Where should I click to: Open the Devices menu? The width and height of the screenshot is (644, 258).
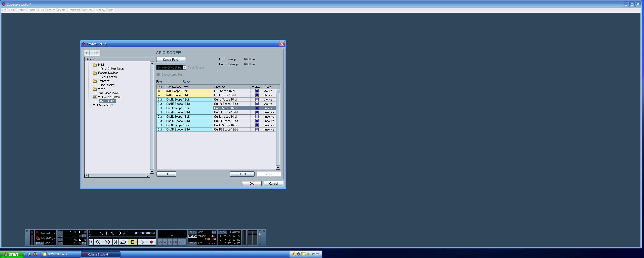88,10
